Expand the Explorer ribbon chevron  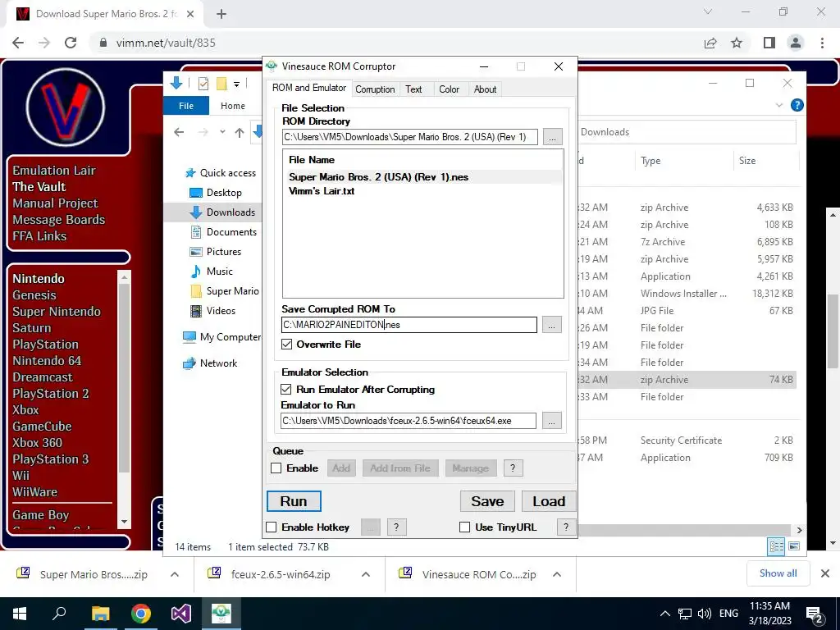coord(779,105)
